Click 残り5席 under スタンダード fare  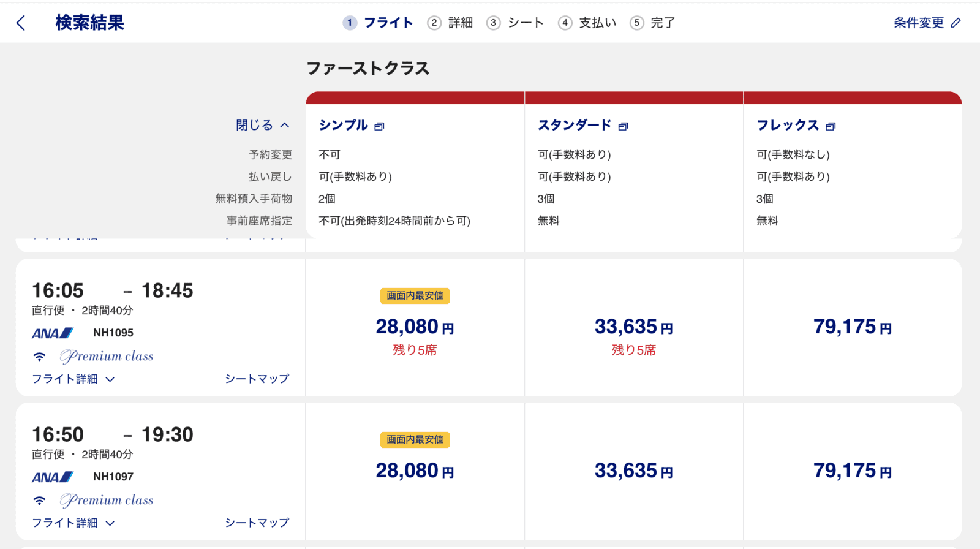click(634, 350)
